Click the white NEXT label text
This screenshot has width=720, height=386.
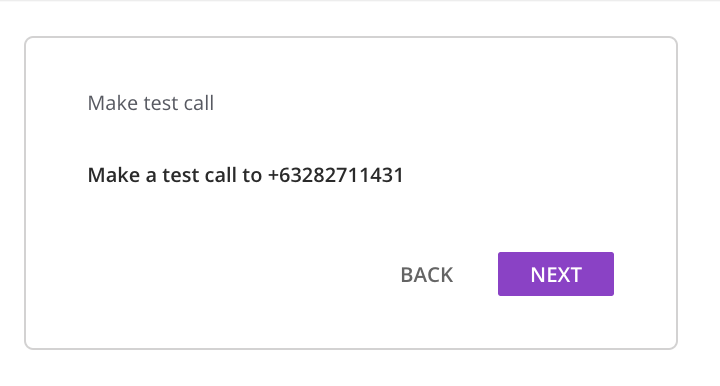tap(556, 275)
